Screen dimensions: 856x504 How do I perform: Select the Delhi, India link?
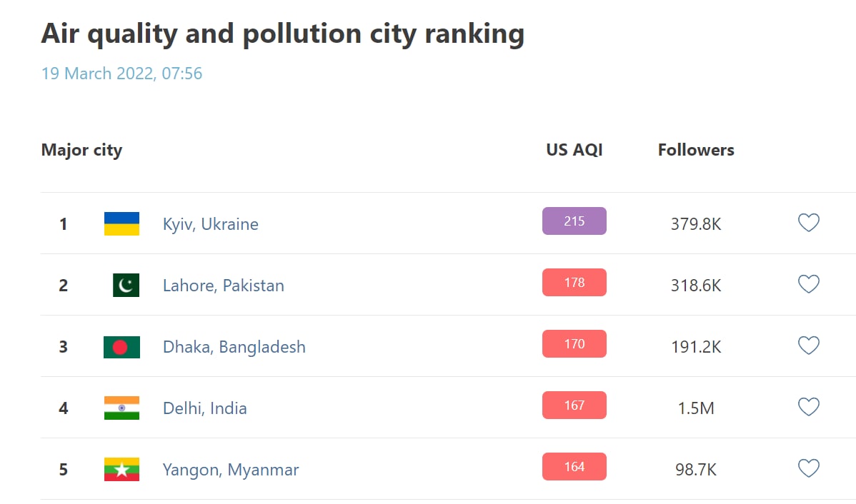tap(204, 408)
